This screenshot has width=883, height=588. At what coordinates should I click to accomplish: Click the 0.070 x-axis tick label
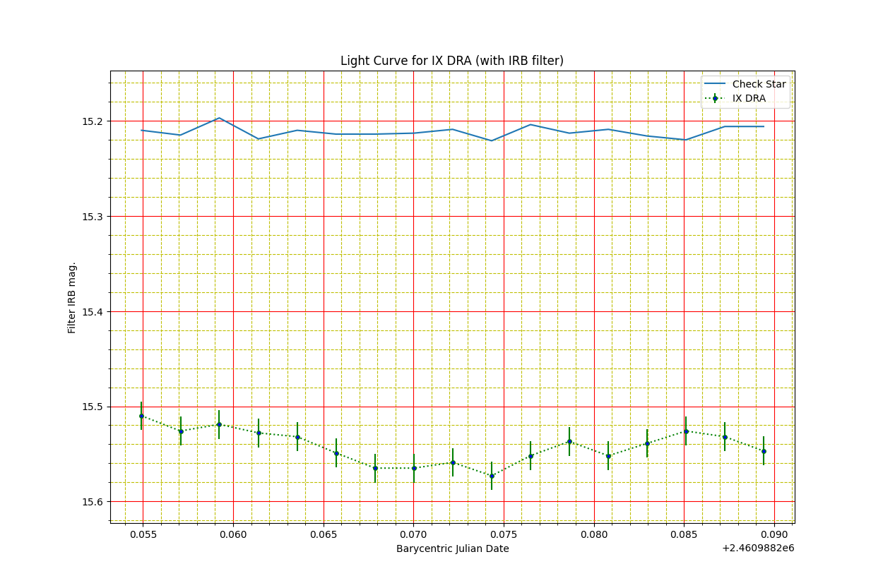(x=413, y=535)
